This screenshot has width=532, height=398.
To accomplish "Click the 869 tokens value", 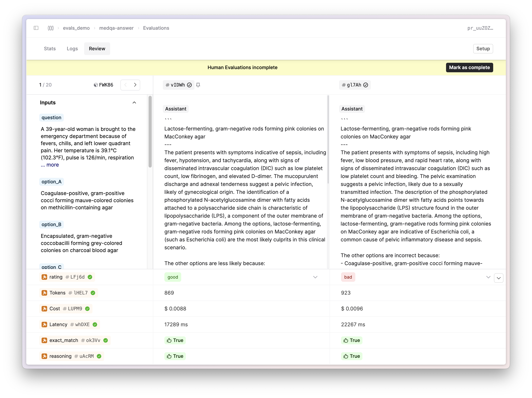I will click(169, 293).
